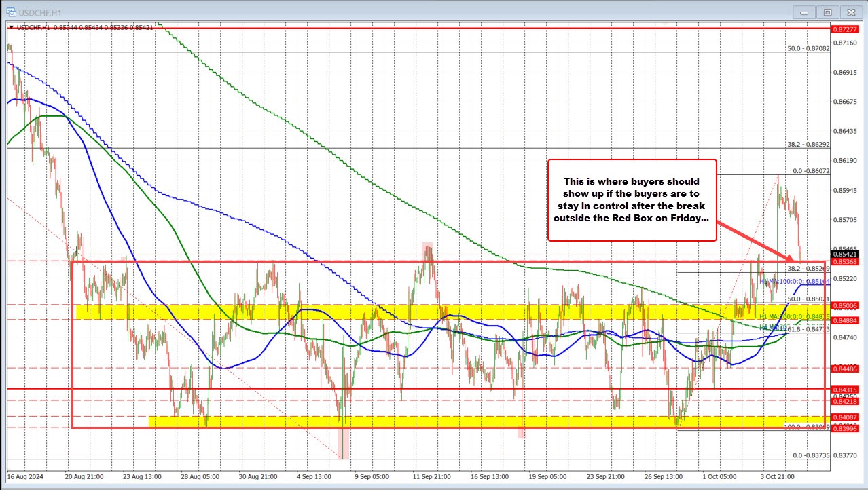The width and height of the screenshot is (868, 490).
Task: Click the 16 Aug 2024 axis label
Action: [26, 477]
